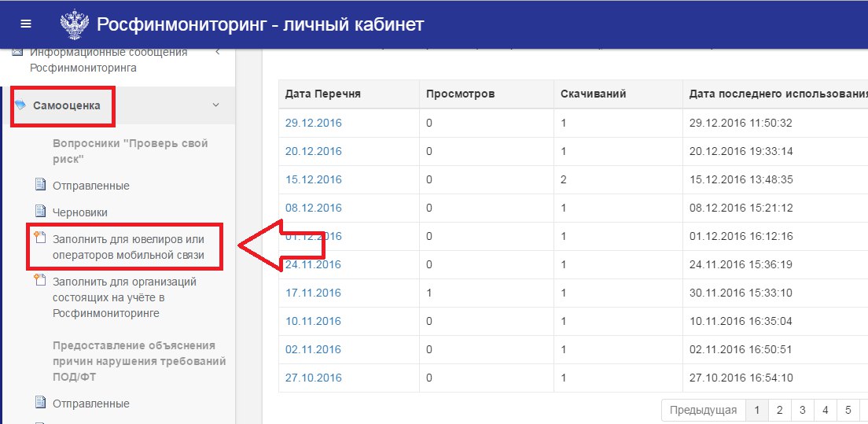868x424 pixels.
Task: Click timestamp 01.12.2016 16:12:16
Action: [x=741, y=236]
